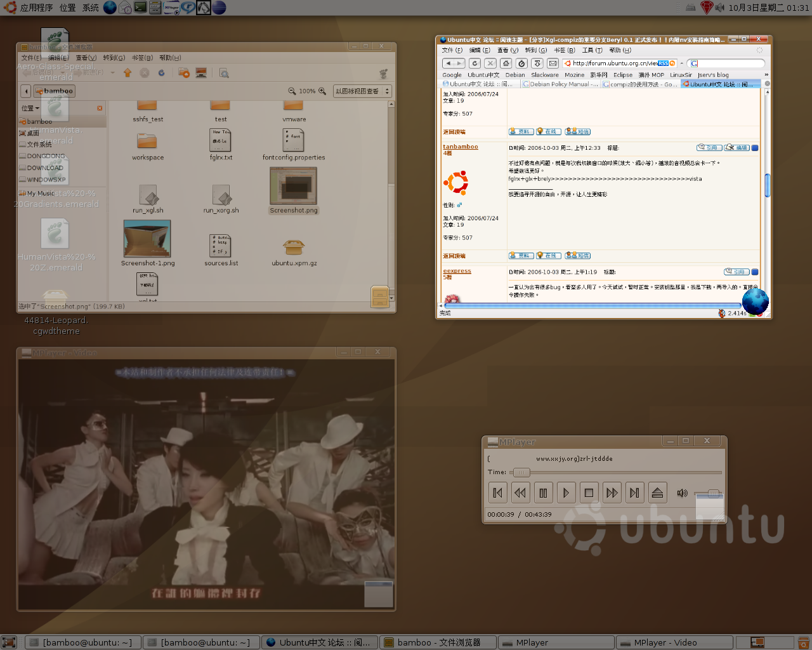Skip to previous track in MPlayer
The image size is (812, 650).
pos(497,493)
